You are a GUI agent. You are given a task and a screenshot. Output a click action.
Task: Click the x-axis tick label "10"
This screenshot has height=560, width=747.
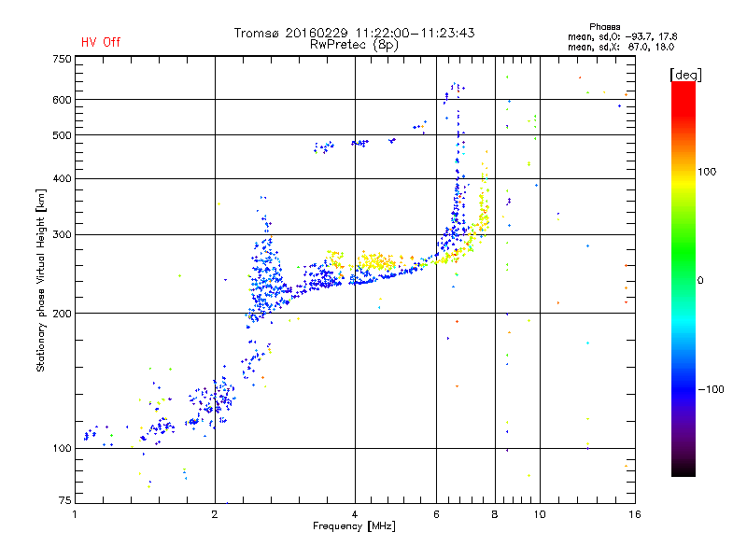540,514
